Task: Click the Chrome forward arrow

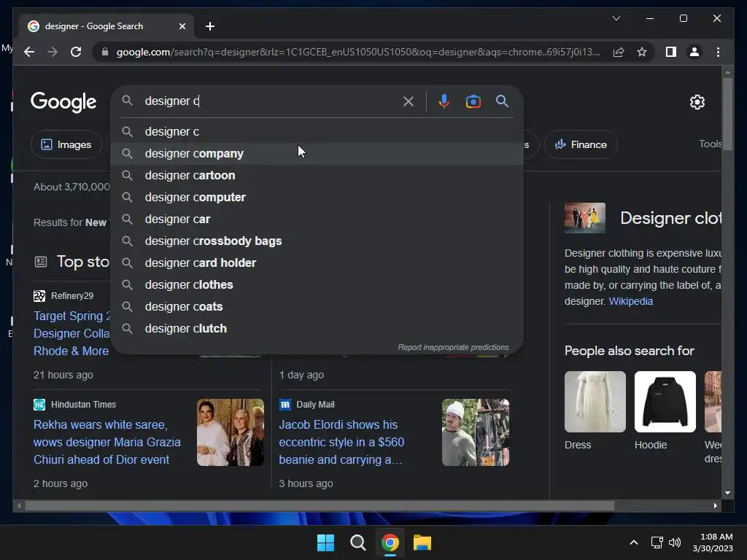Action: click(53, 52)
